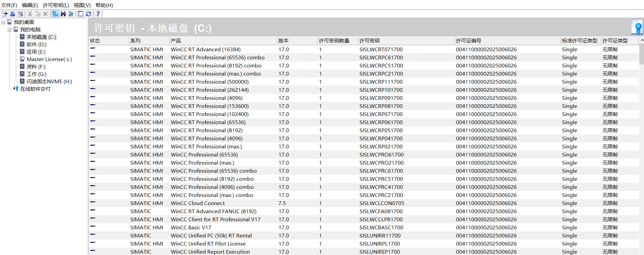Sort by 产品 column header
The width and height of the screenshot is (644, 255).
tap(176, 41)
